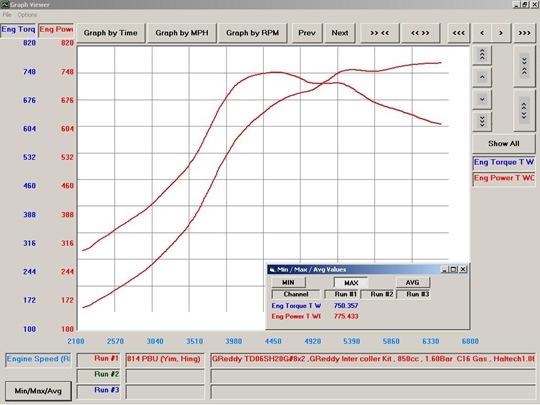Screen dimensions: 540x405
Task: Toggle the Eng Power T WC channel
Action: point(504,178)
